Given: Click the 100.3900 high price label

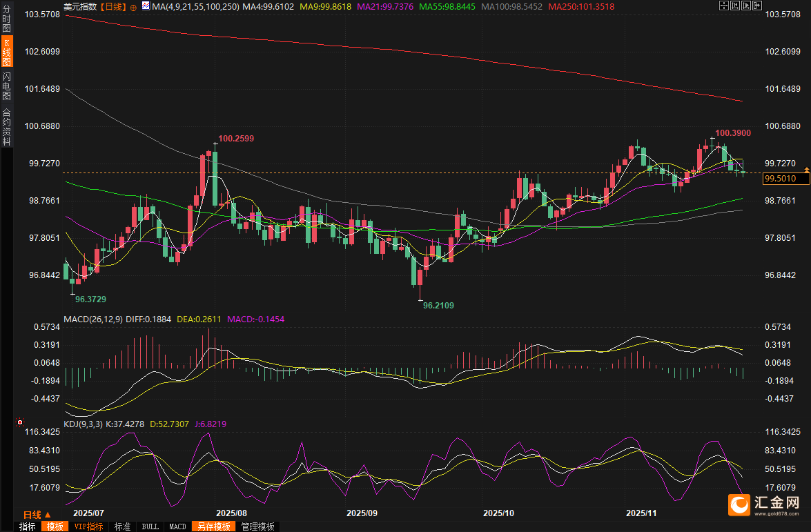Looking at the screenshot, I should click(x=733, y=133).
